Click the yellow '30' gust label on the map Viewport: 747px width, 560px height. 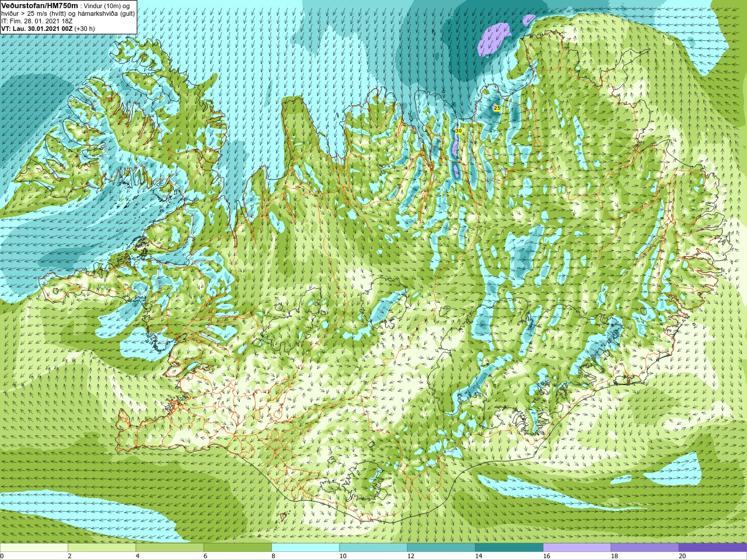pos(459,131)
